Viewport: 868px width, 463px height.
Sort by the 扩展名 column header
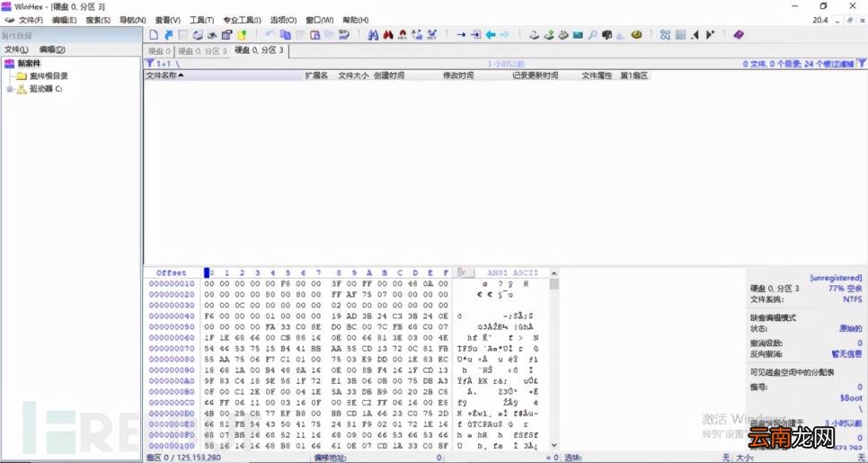tap(316, 76)
